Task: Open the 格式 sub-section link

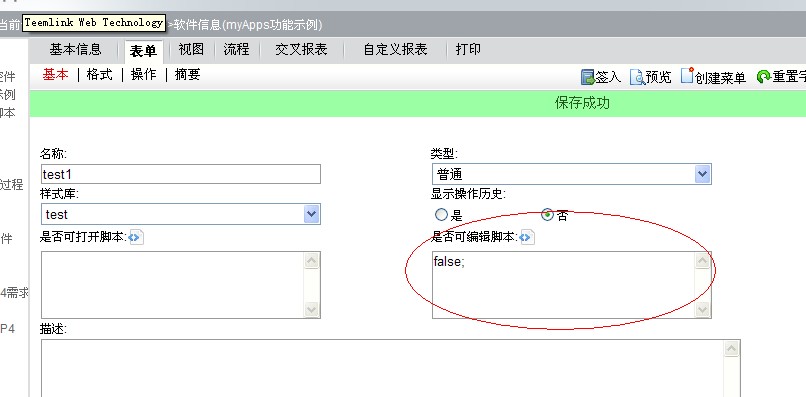Action: (100, 75)
